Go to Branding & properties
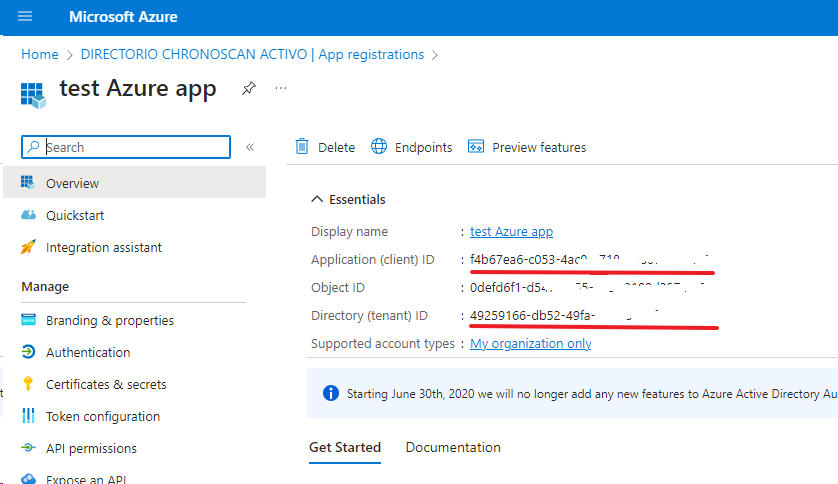838x484 pixels. [109, 320]
